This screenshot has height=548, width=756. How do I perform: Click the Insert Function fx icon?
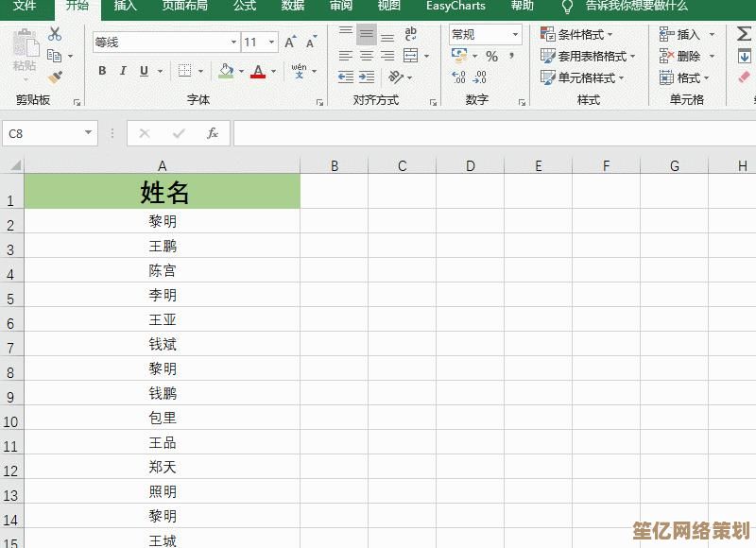tap(213, 133)
